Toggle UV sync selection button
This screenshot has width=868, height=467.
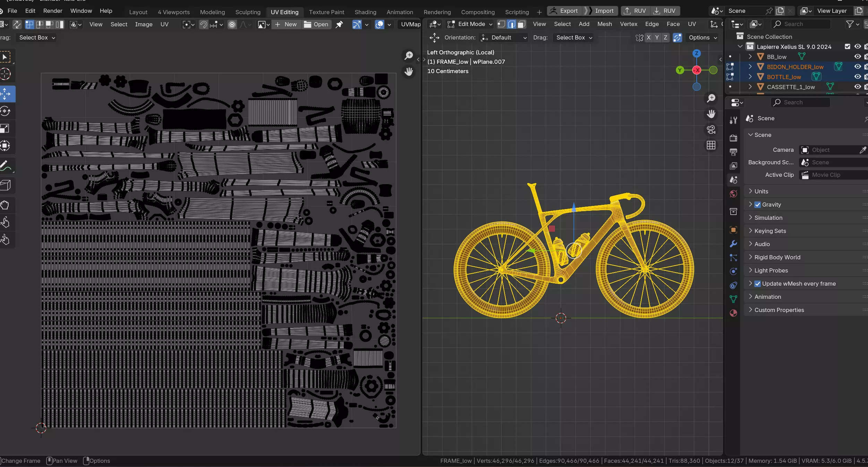(x=17, y=24)
